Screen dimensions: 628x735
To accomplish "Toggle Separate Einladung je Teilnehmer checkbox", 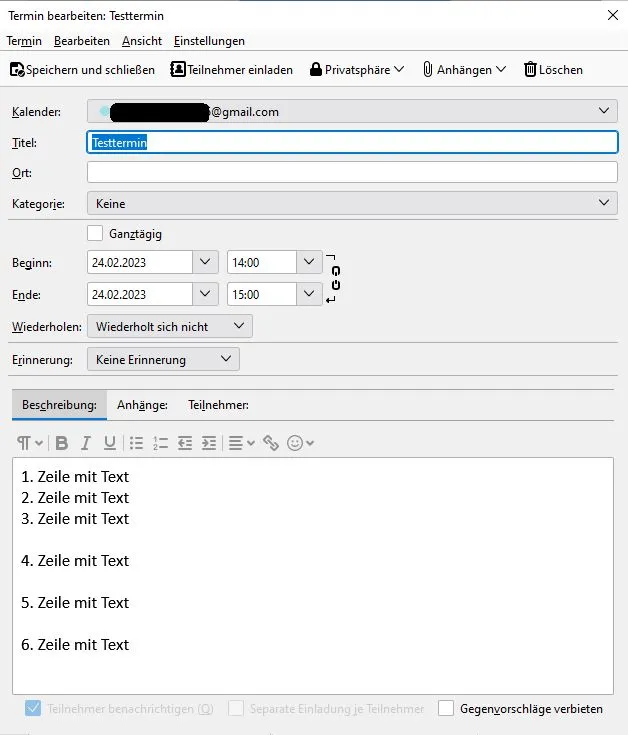I will [x=236, y=708].
